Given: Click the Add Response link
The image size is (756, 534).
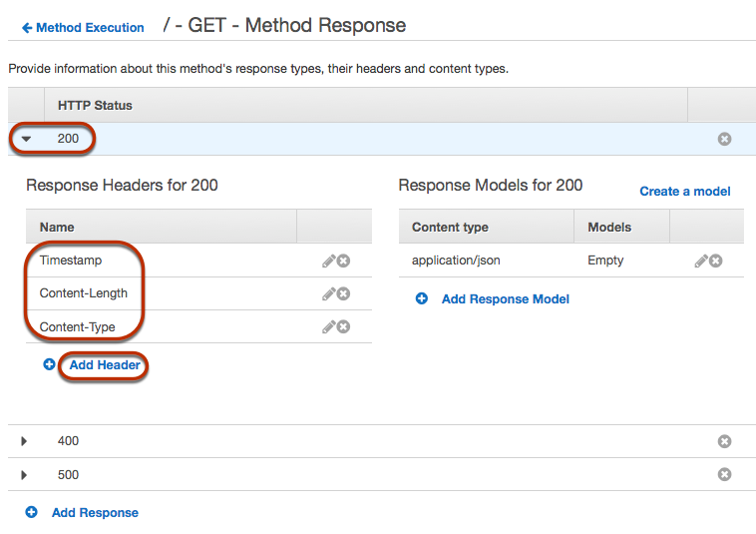Looking at the screenshot, I should (x=95, y=512).
